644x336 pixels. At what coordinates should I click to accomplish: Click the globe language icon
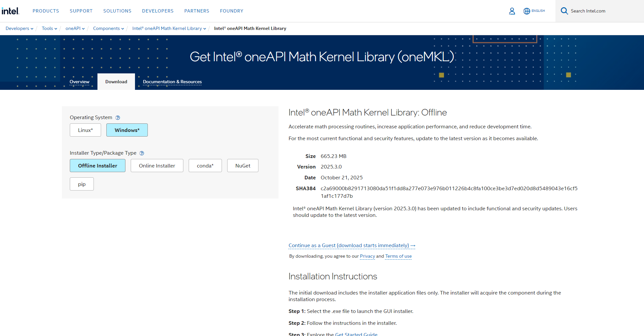coord(527,11)
